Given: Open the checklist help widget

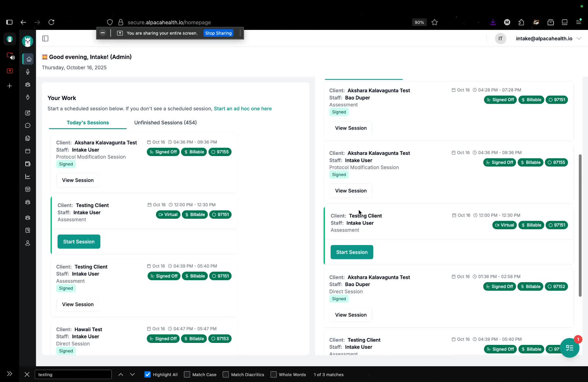Looking at the screenshot, I should click(x=570, y=348).
